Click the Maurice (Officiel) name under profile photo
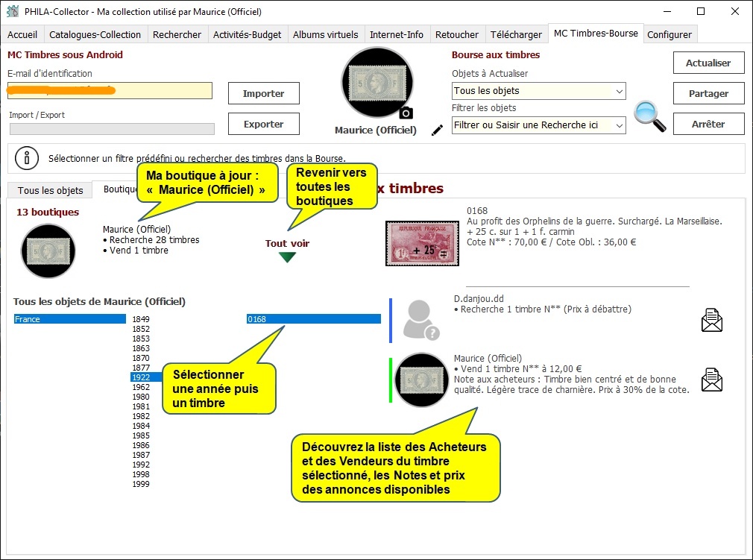The height and width of the screenshot is (560, 753). pos(376,130)
